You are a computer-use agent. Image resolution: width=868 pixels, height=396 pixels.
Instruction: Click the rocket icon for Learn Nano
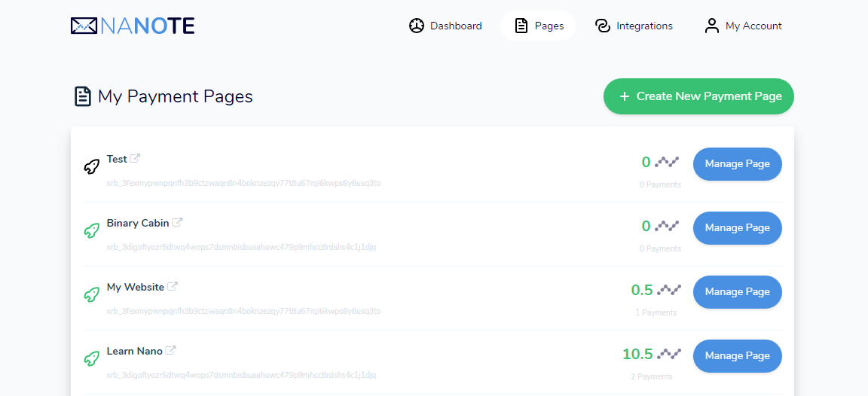pos(91,359)
